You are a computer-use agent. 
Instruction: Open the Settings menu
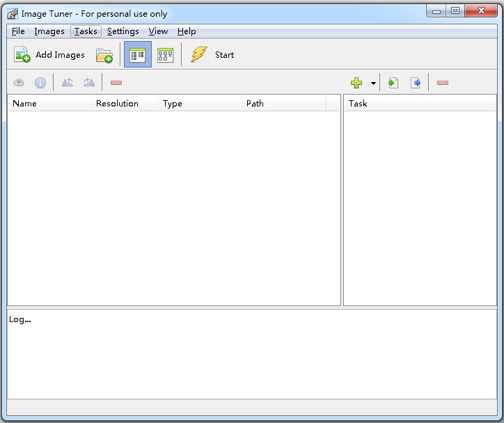123,31
